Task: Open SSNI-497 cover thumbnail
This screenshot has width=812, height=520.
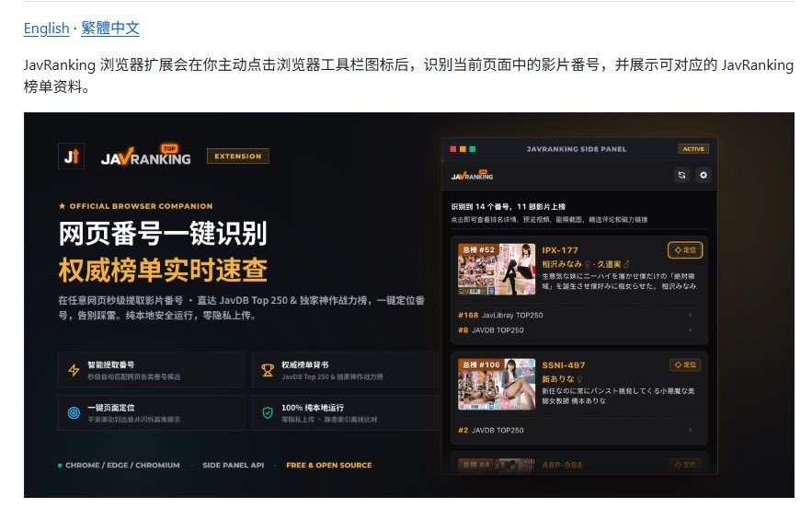Action: [x=497, y=385]
